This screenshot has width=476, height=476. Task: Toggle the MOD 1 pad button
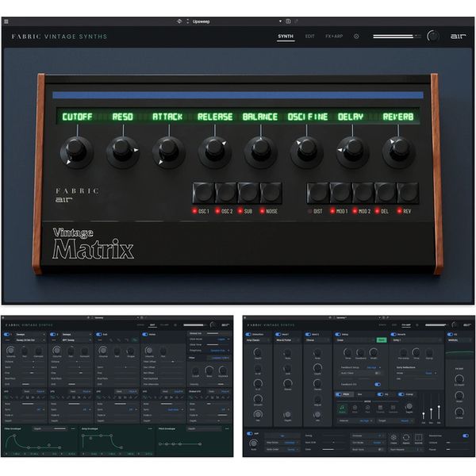[x=340, y=193]
